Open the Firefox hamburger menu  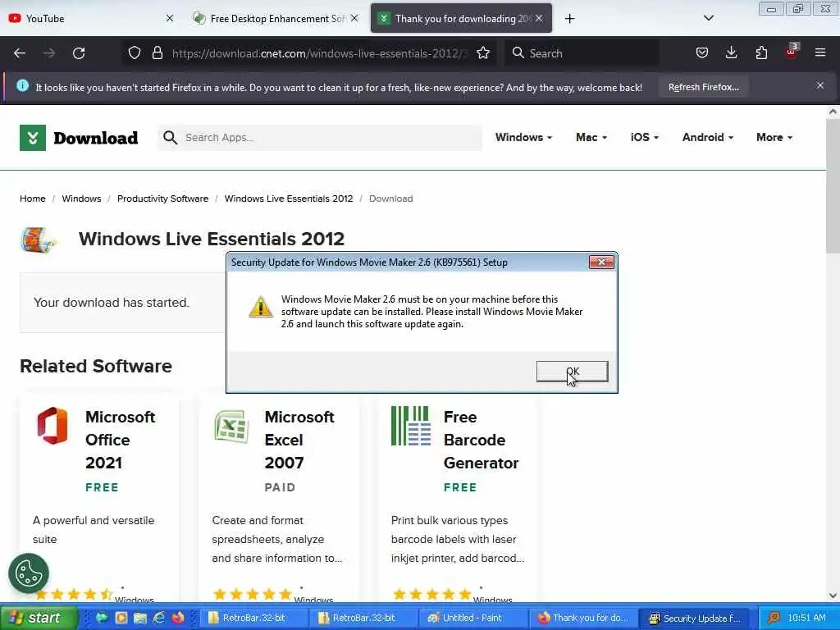click(x=819, y=53)
